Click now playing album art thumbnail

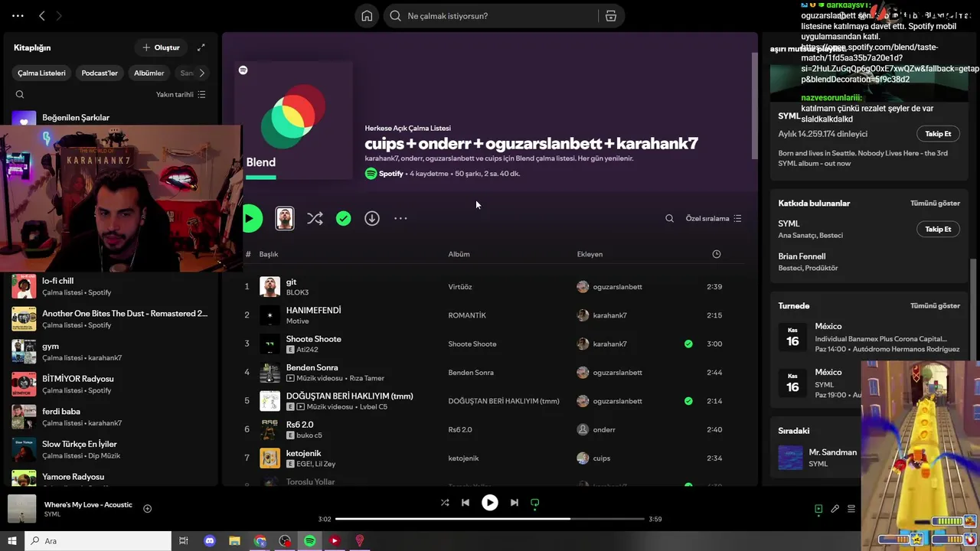21,509
